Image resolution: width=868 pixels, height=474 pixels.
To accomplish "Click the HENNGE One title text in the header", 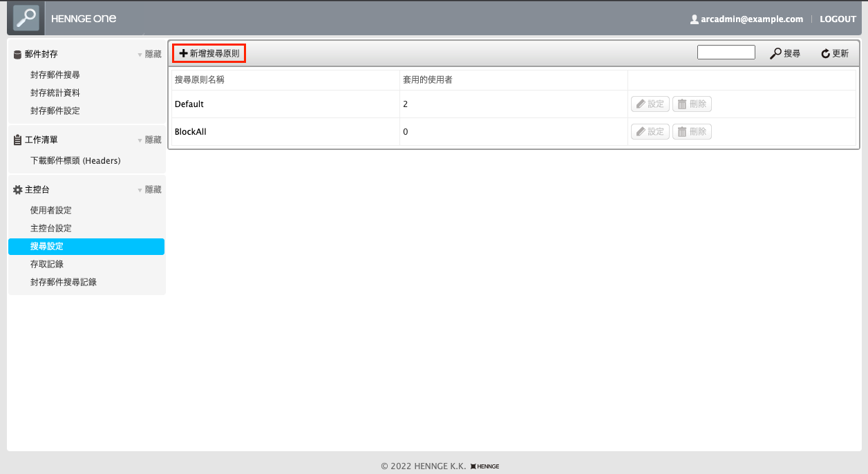I will pos(84,19).
